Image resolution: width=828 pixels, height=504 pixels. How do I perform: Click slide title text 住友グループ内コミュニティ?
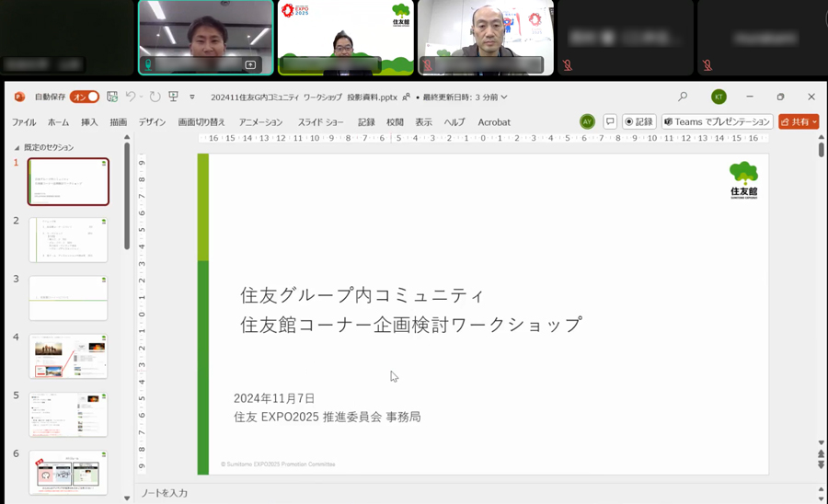pos(362,295)
